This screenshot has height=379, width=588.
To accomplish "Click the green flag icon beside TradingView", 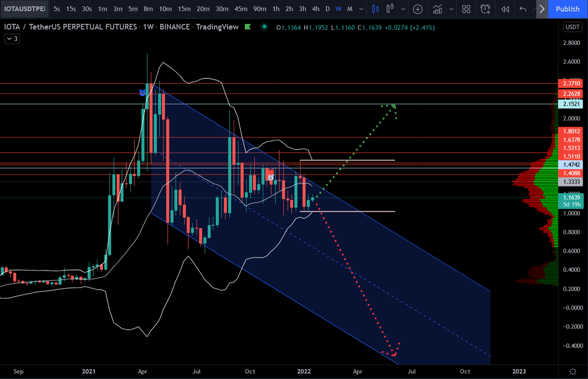I will pyautogui.click(x=248, y=27).
